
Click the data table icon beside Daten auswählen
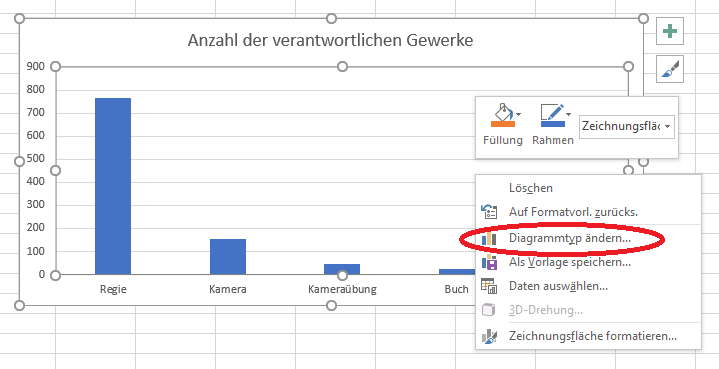(x=489, y=286)
